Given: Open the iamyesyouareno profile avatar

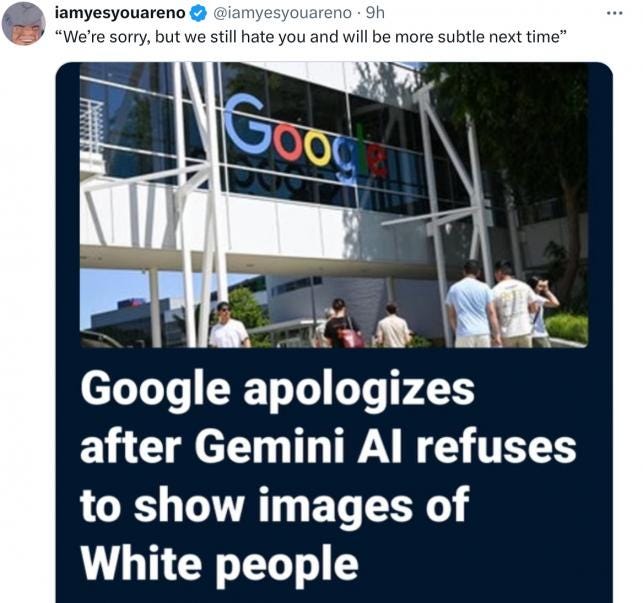Looking at the screenshot, I should [24, 23].
